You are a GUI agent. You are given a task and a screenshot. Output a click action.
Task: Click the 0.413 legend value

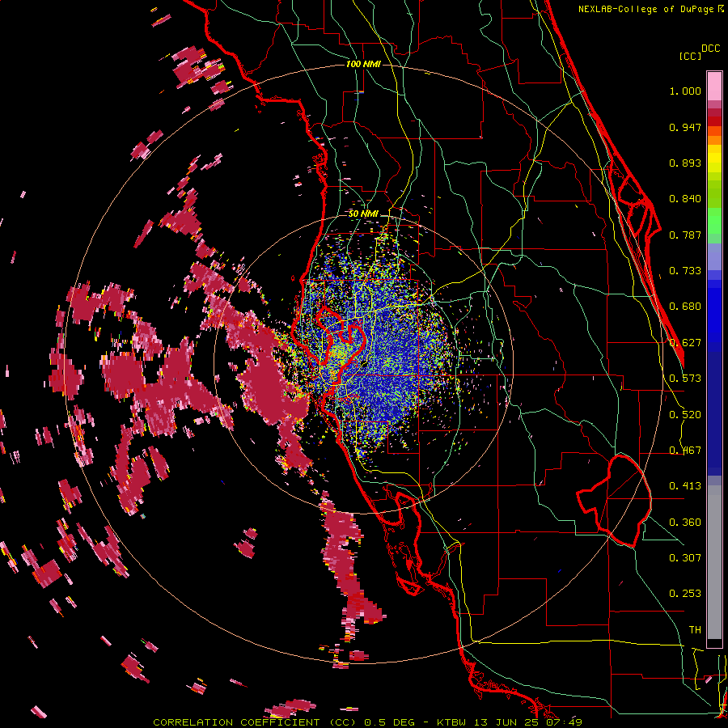(x=685, y=486)
